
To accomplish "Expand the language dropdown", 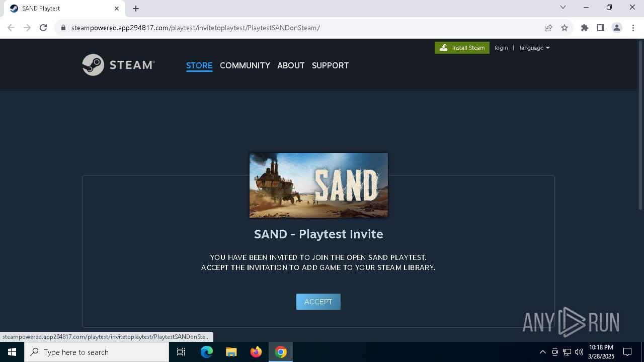I will coord(534,48).
